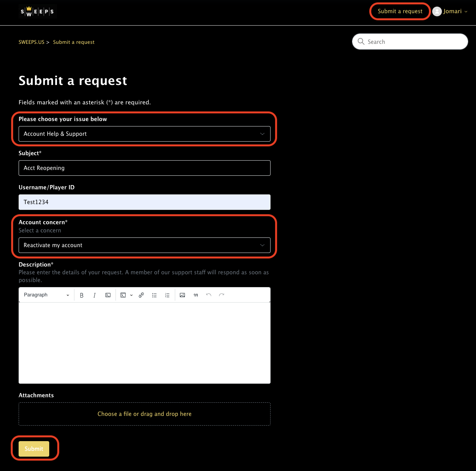Navigate to SWEEPS.US breadcrumb link
The width and height of the screenshot is (476, 471).
coord(31,42)
